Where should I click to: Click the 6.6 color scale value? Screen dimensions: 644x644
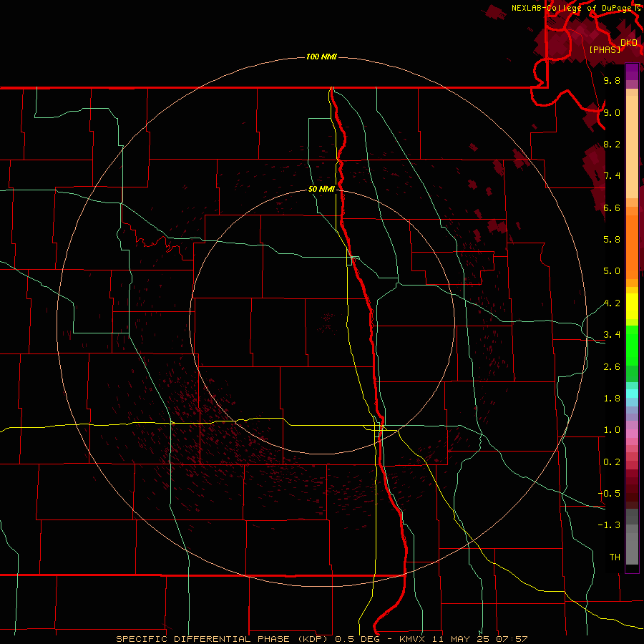coord(612,208)
